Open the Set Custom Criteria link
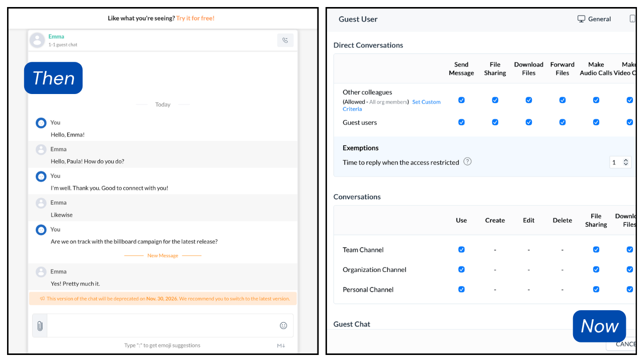This screenshot has height=362, width=644. pyautogui.click(x=392, y=105)
